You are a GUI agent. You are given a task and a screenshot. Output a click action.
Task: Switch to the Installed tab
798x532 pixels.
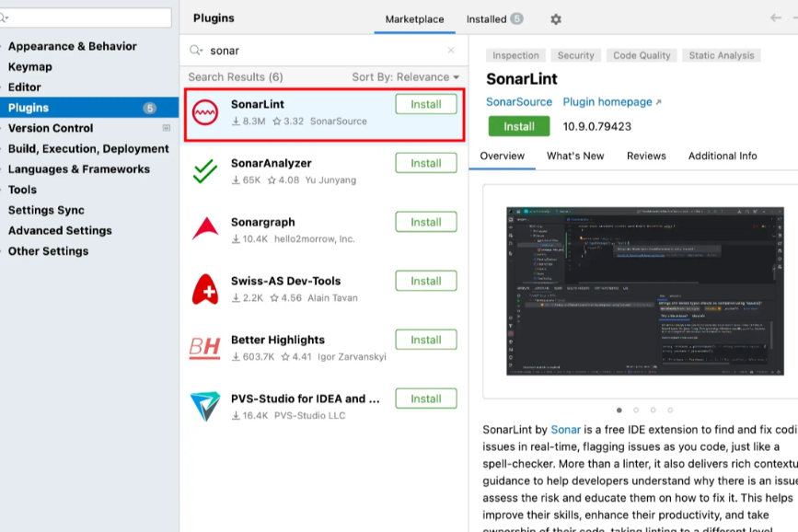coord(487,19)
